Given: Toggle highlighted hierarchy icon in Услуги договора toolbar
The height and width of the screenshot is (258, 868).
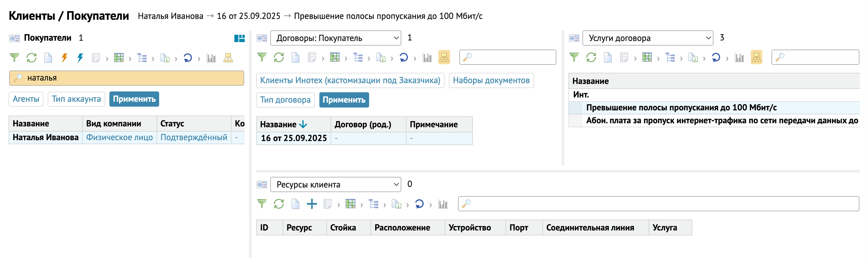Looking at the screenshot, I should point(756,57).
